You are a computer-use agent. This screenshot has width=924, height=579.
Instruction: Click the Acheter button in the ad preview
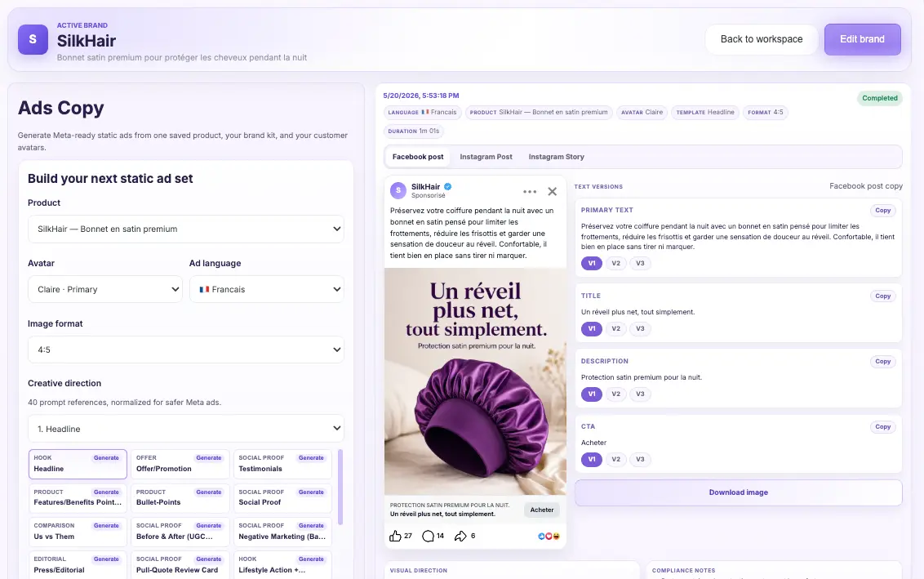point(541,510)
